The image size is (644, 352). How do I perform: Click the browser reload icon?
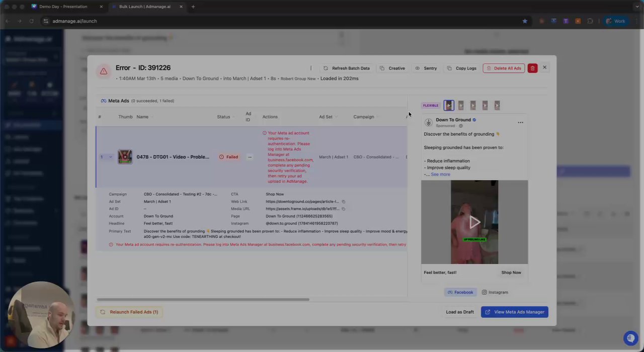coord(31,21)
